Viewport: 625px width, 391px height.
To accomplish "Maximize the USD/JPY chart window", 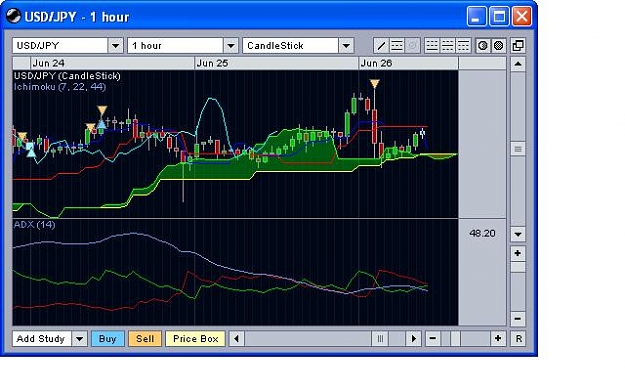I will tap(499, 16).
